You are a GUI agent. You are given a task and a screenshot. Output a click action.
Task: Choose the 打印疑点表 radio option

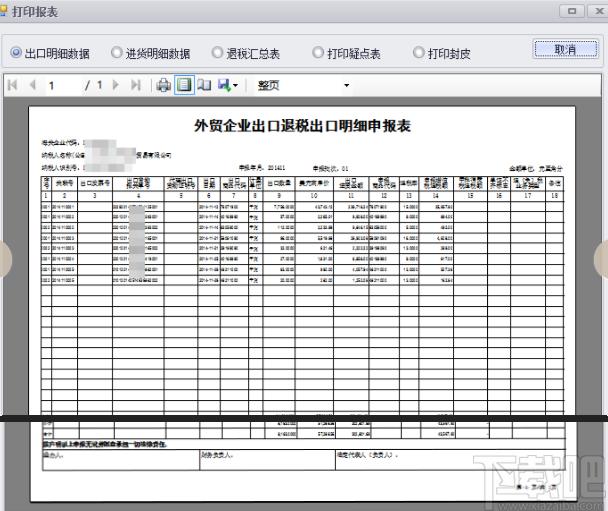coord(346,53)
